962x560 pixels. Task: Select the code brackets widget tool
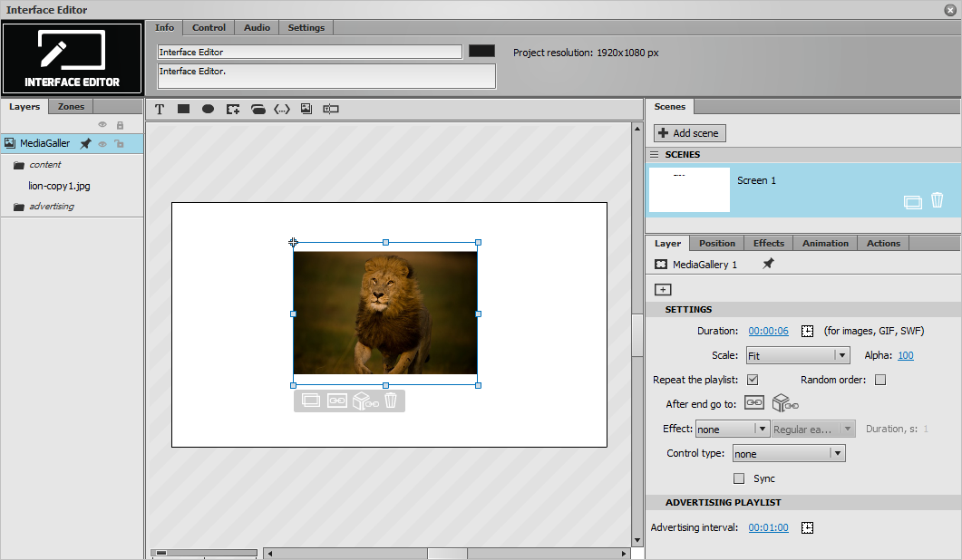[x=282, y=109]
